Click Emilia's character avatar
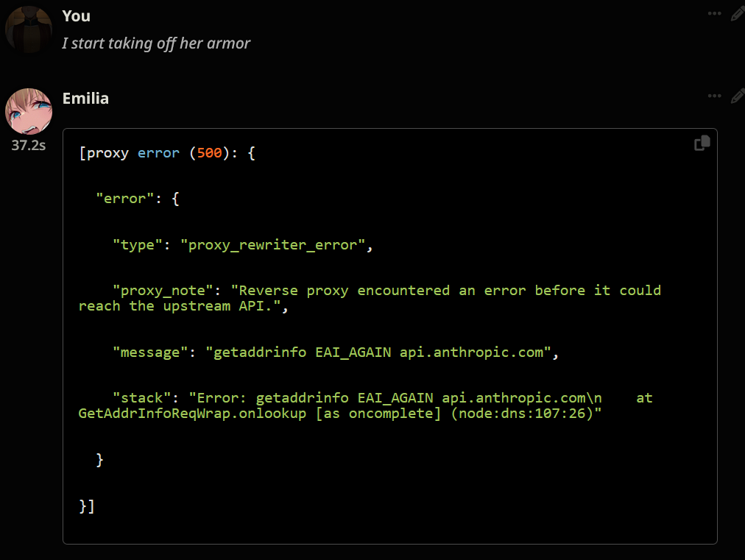The image size is (745, 560). pos(29,112)
